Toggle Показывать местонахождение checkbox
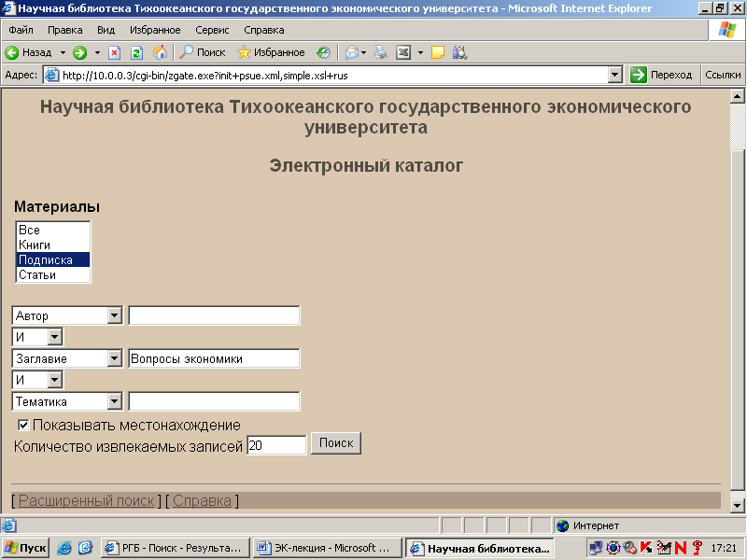The height and width of the screenshot is (560, 747). click(x=23, y=425)
